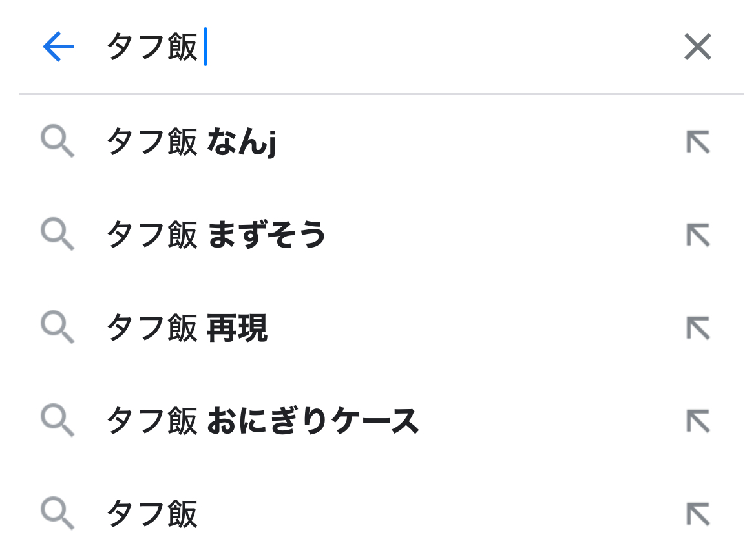Clear the search text with X
This screenshot has height=559, width=756.
pyautogui.click(x=697, y=47)
